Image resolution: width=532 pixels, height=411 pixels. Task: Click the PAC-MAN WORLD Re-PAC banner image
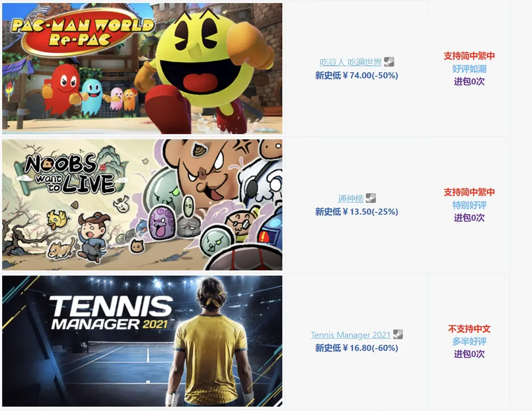pyautogui.click(x=142, y=68)
